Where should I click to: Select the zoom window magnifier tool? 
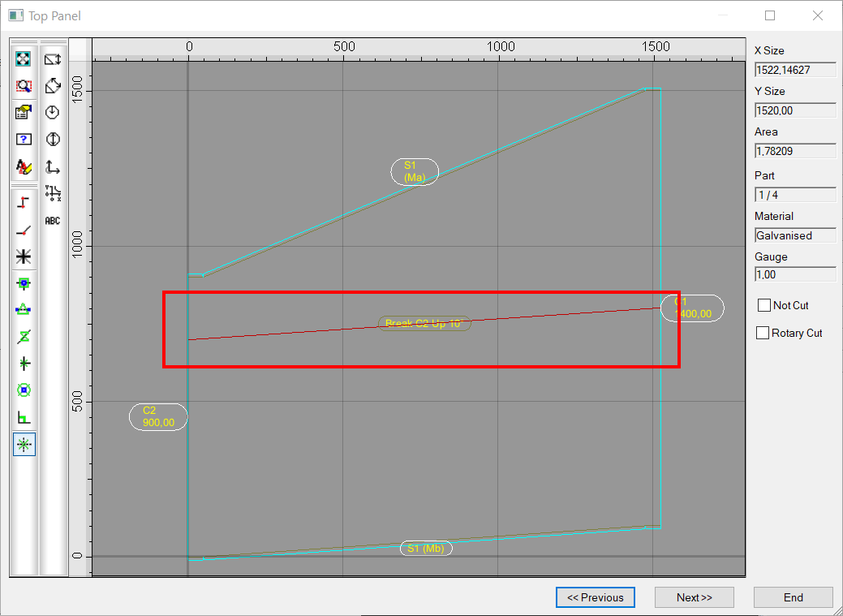coord(23,85)
